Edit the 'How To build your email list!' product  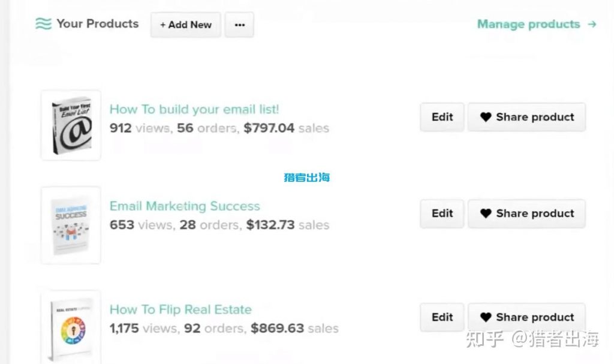(442, 117)
